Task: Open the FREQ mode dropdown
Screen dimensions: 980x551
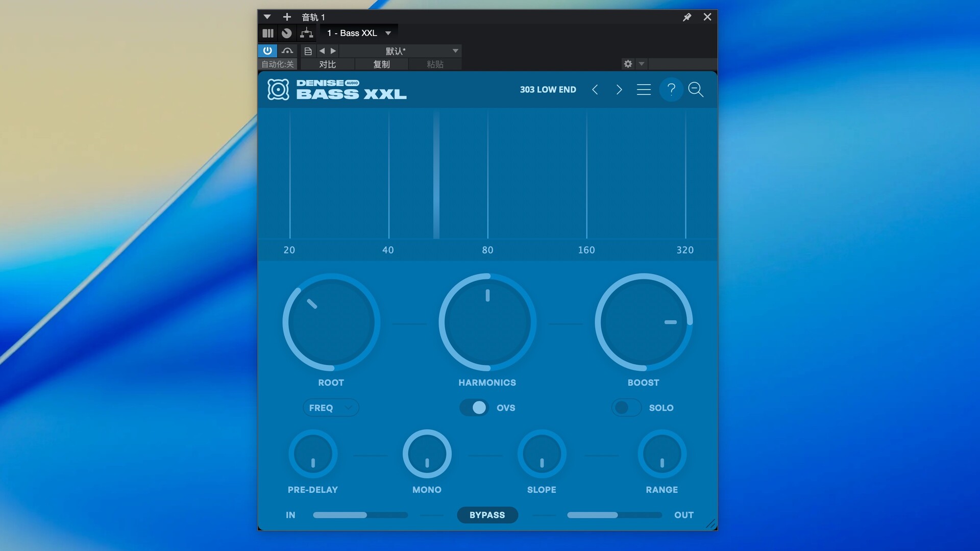Action: point(331,408)
